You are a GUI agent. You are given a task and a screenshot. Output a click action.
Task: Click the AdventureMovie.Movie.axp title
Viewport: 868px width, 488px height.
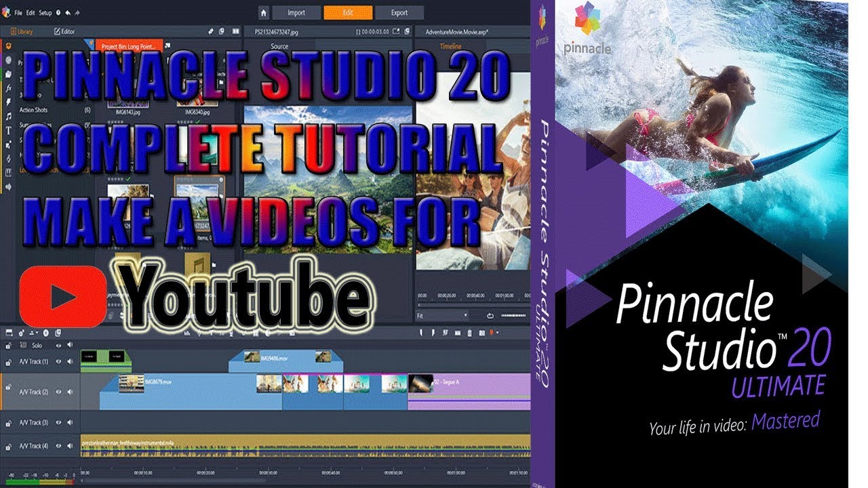[456, 32]
